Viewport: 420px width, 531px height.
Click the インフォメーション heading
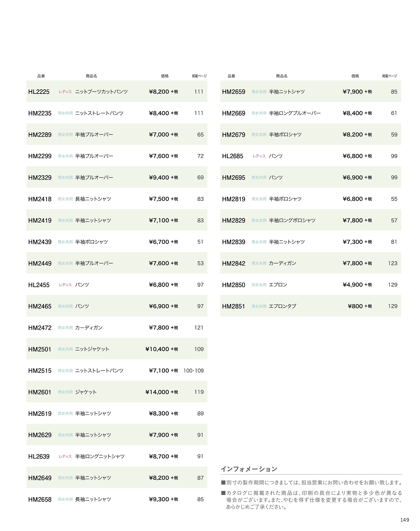pyautogui.click(x=249, y=469)
